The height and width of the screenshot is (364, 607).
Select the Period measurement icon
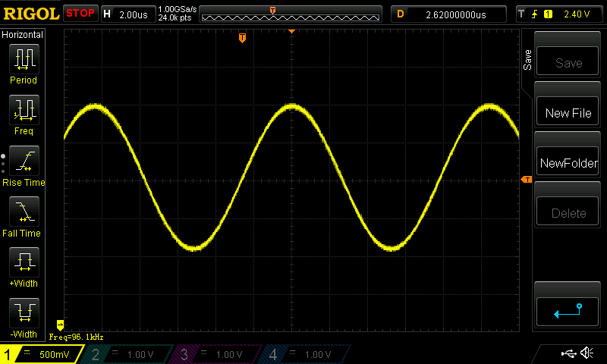pos(24,59)
